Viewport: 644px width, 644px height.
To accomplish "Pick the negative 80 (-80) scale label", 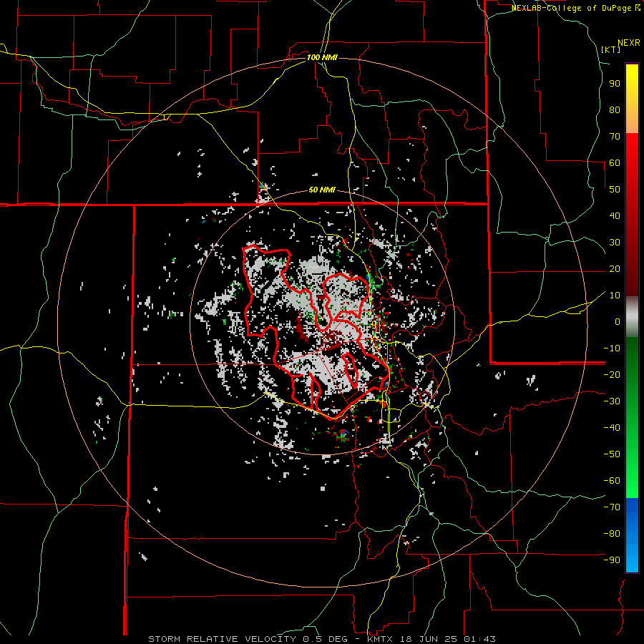I will click(612, 534).
